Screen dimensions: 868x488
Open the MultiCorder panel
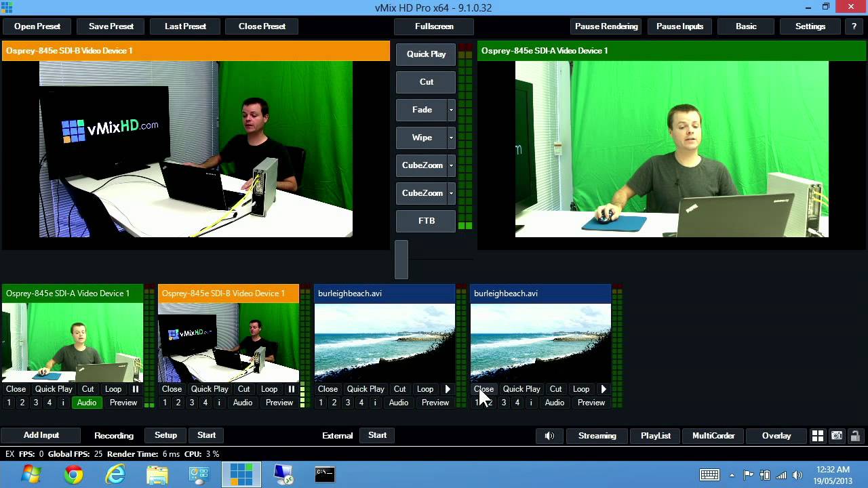[x=713, y=436]
